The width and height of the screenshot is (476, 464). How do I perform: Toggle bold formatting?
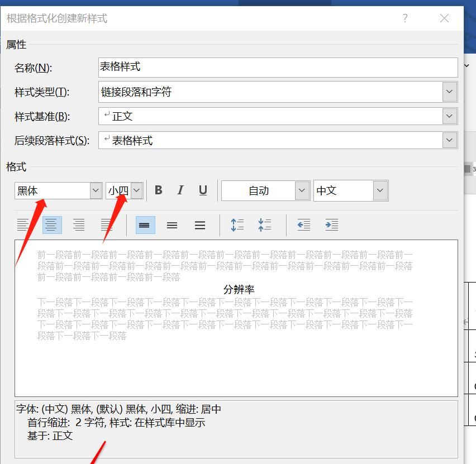point(159,190)
